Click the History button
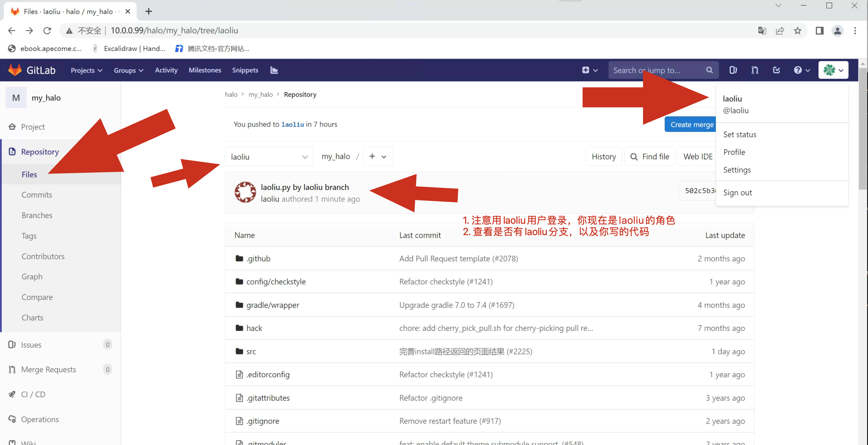The width and height of the screenshot is (868, 445). (603, 157)
